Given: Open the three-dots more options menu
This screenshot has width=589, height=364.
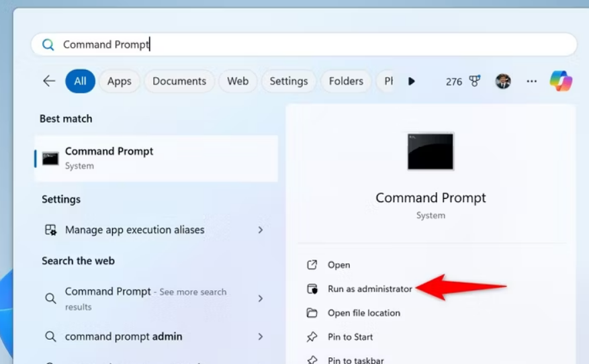Looking at the screenshot, I should [x=531, y=81].
